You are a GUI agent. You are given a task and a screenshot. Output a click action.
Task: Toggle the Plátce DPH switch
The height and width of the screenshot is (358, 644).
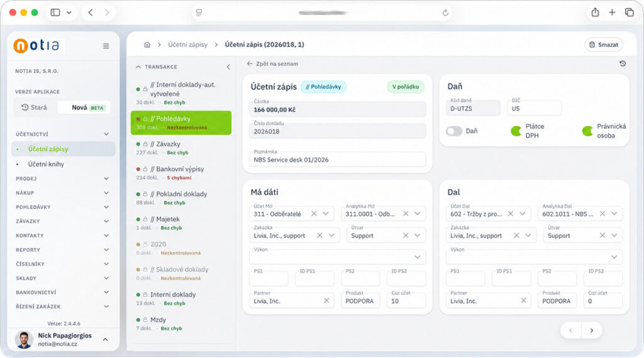pos(516,131)
